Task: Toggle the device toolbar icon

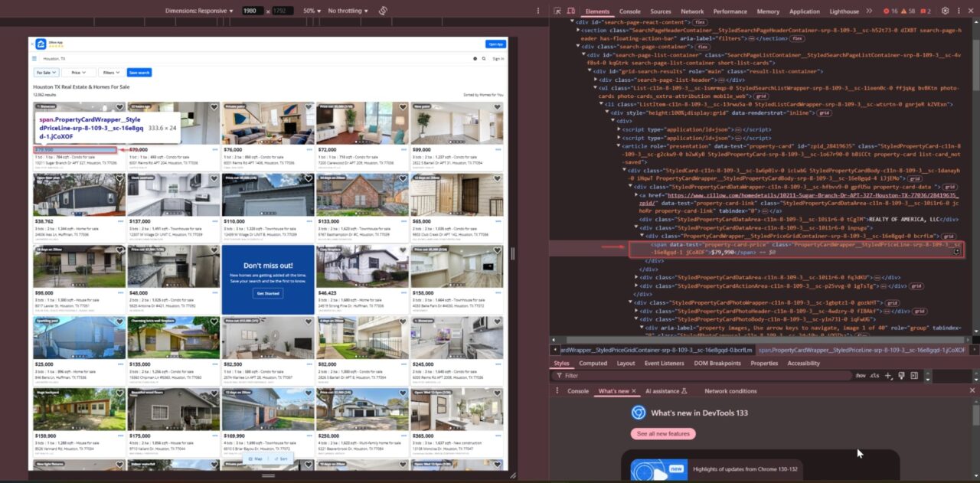Action: tap(570, 11)
